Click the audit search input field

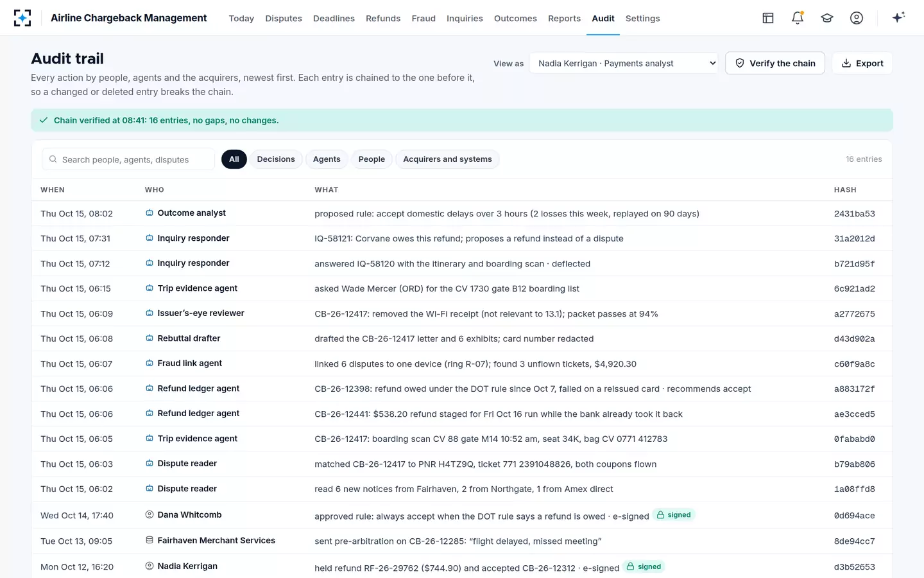(128, 159)
